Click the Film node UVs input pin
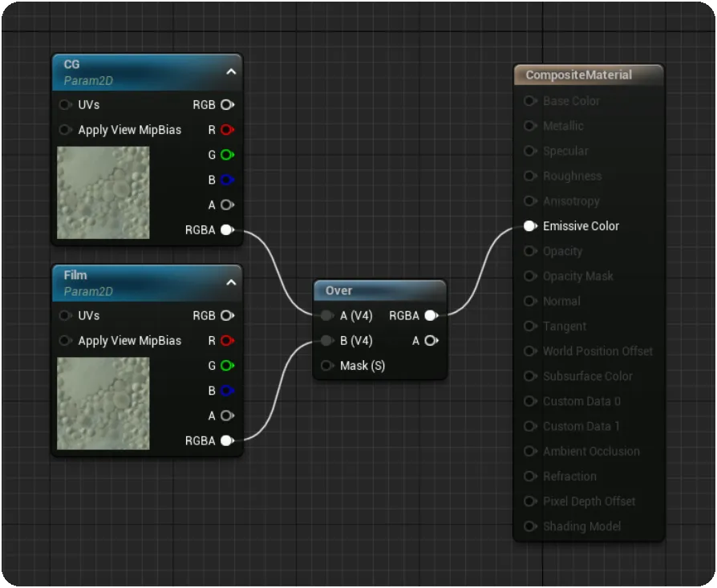The image size is (717, 588). click(66, 315)
